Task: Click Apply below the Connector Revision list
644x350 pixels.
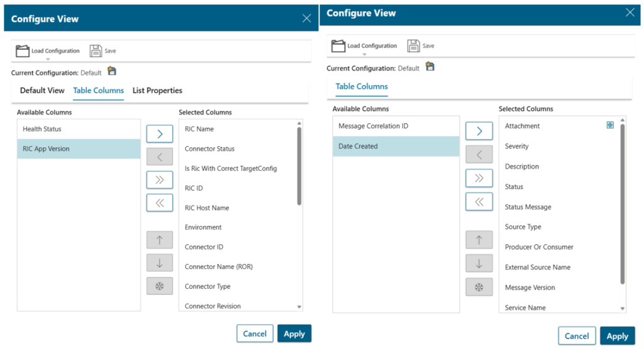Action: [294, 334]
